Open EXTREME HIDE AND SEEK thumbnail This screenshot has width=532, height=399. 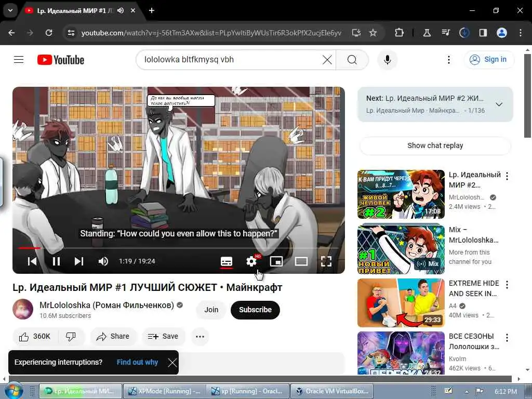[401, 303]
